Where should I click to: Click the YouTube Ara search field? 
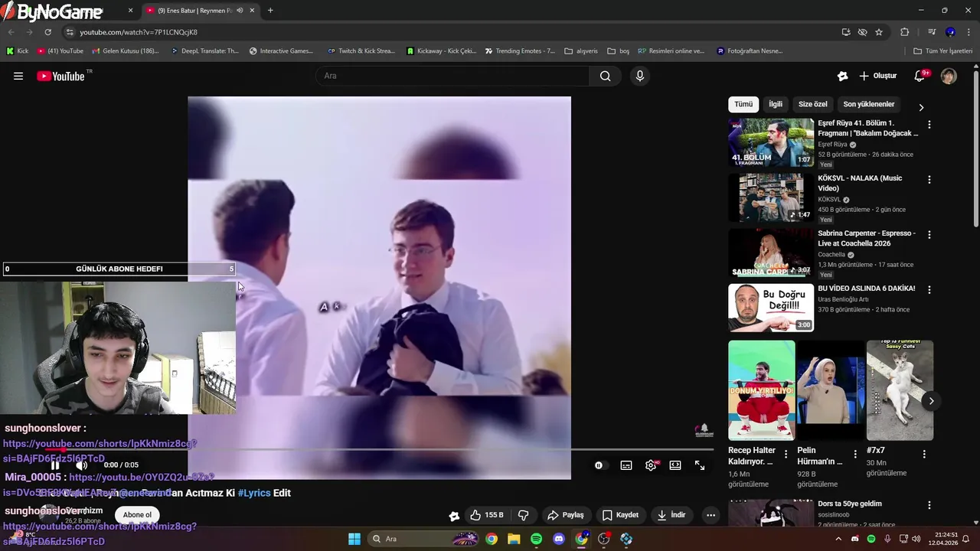coord(452,76)
